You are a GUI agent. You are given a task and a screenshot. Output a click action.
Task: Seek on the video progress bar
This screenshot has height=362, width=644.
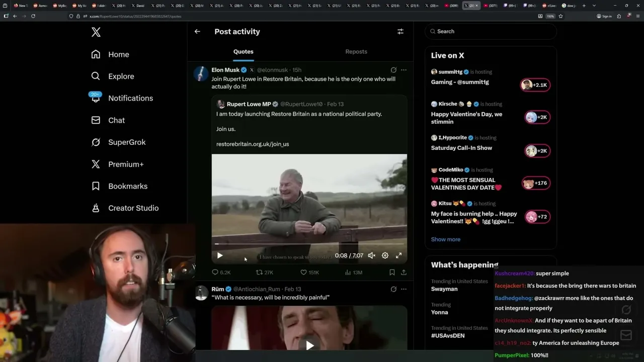[309, 244]
